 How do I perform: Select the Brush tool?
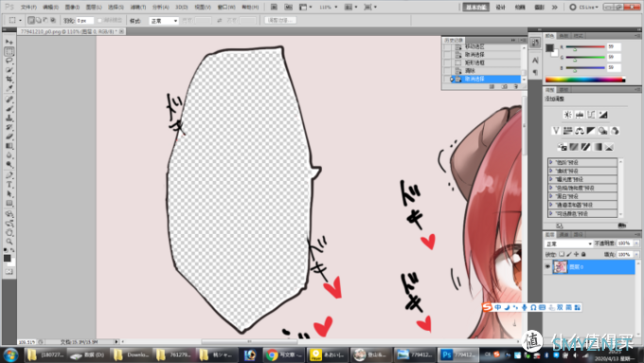point(9,109)
